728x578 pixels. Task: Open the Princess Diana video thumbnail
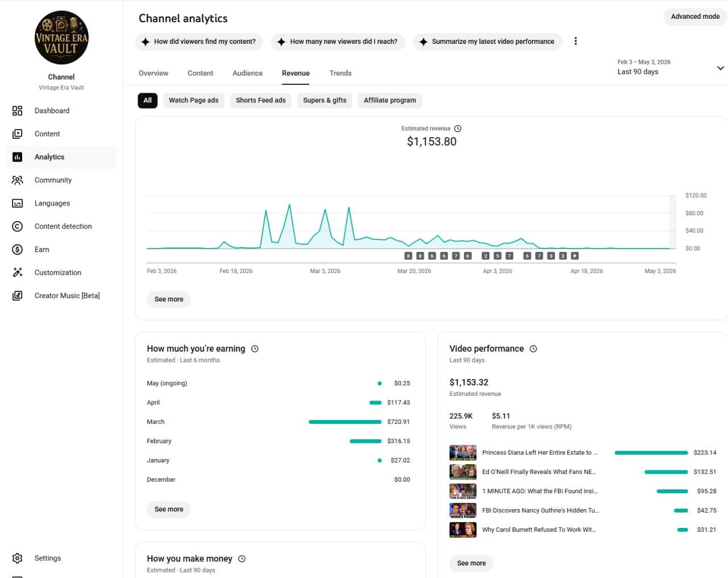(x=463, y=453)
